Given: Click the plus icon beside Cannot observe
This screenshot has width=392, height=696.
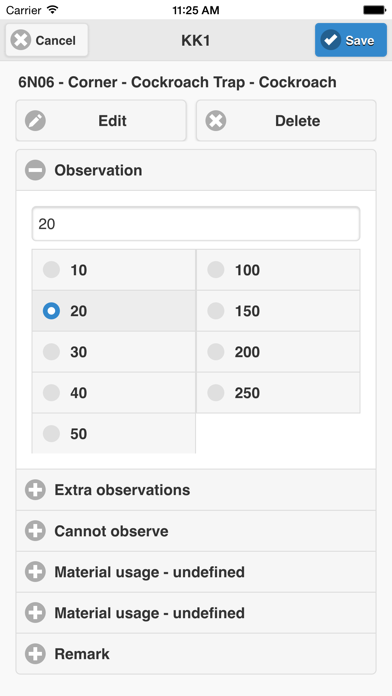Looking at the screenshot, I should coord(35,531).
